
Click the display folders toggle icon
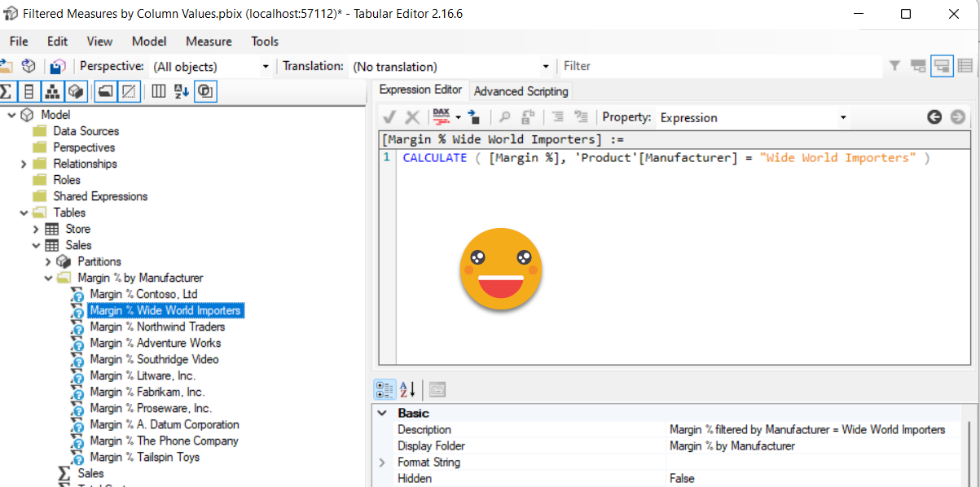tap(105, 91)
